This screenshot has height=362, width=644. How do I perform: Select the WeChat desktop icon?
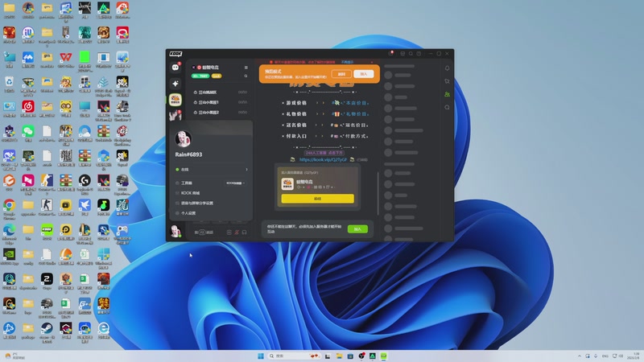click(x=28, y=134)
